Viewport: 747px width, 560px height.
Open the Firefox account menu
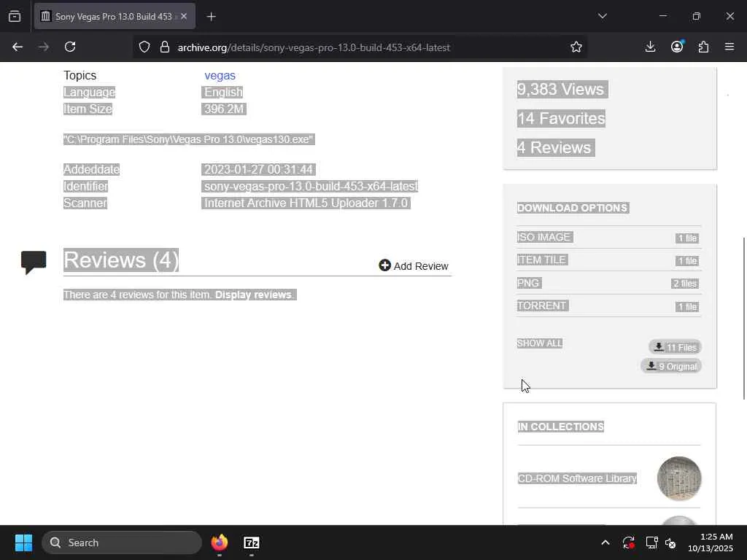click(677, 47)
